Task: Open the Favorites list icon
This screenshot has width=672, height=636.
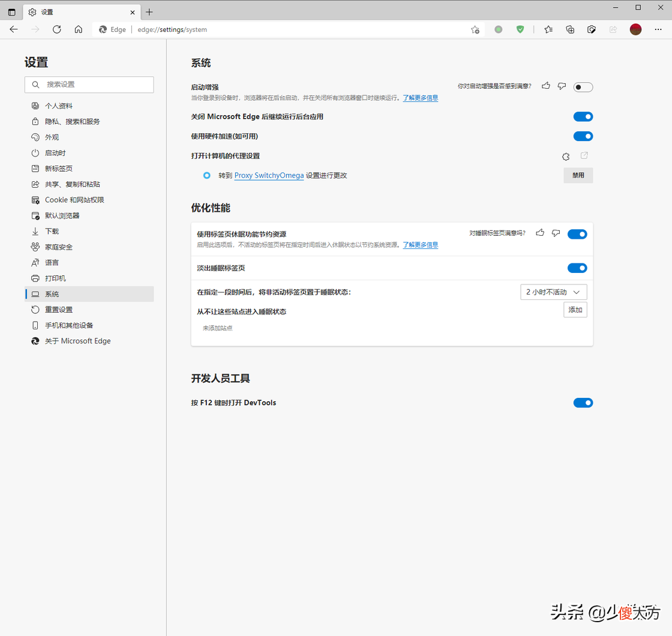Action: click(548, 29)
